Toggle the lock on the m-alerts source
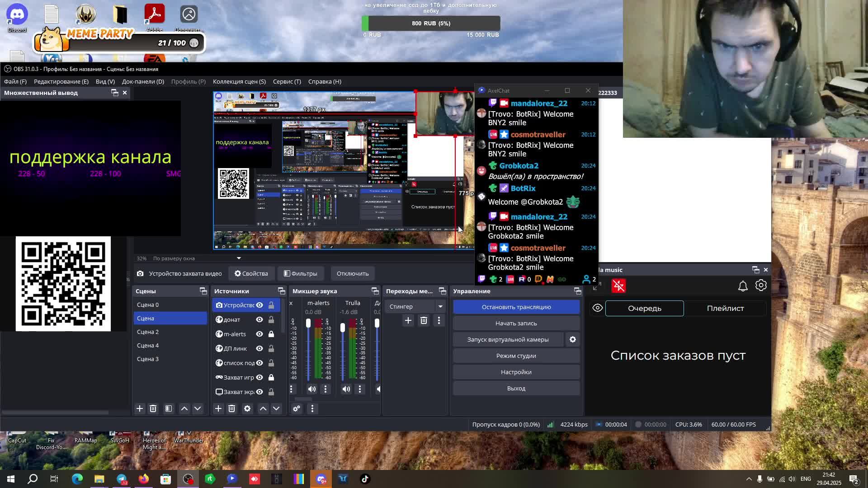 (x=271, y=334)
